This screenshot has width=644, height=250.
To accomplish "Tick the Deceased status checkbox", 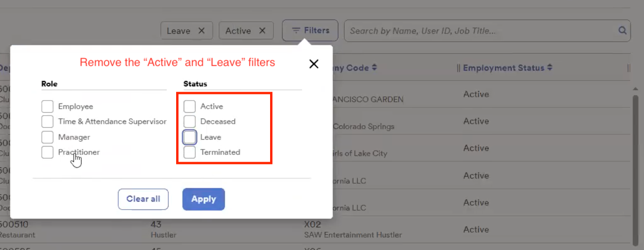I will pos(189,122).
